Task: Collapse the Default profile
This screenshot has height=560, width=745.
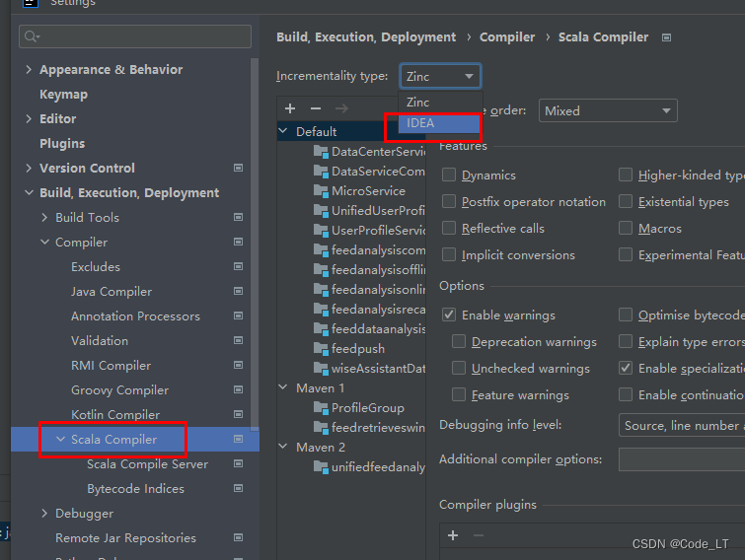Action: tap(283, 131)
